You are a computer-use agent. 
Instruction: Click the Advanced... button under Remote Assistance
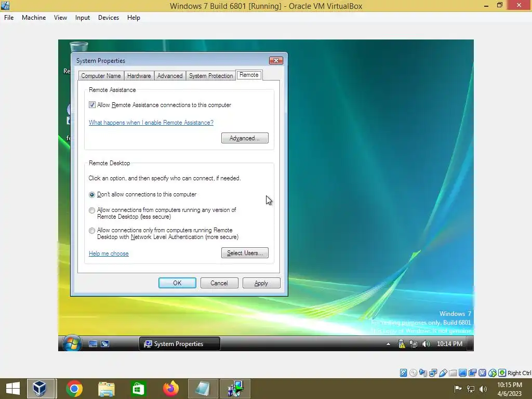(x=245, y=138)
